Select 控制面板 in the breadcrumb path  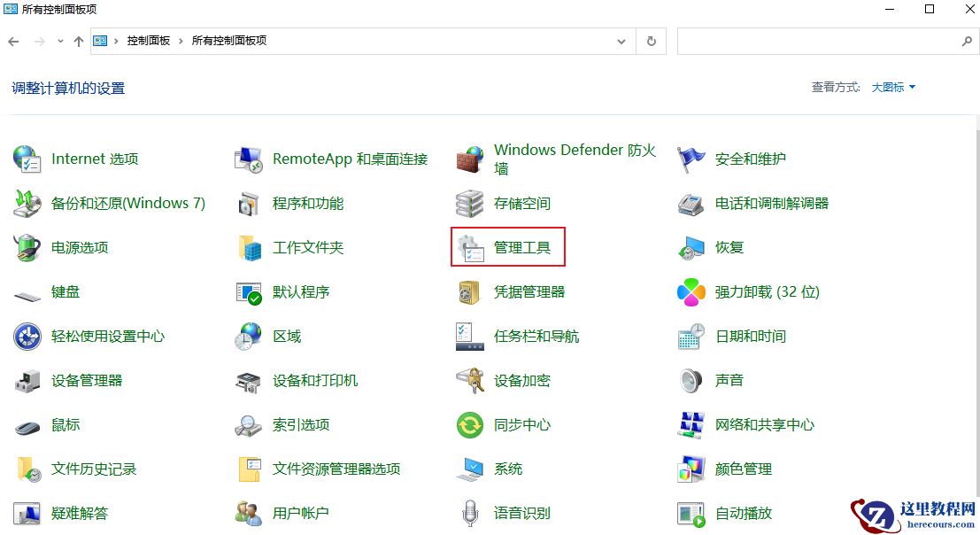click(x=147, y=41)
